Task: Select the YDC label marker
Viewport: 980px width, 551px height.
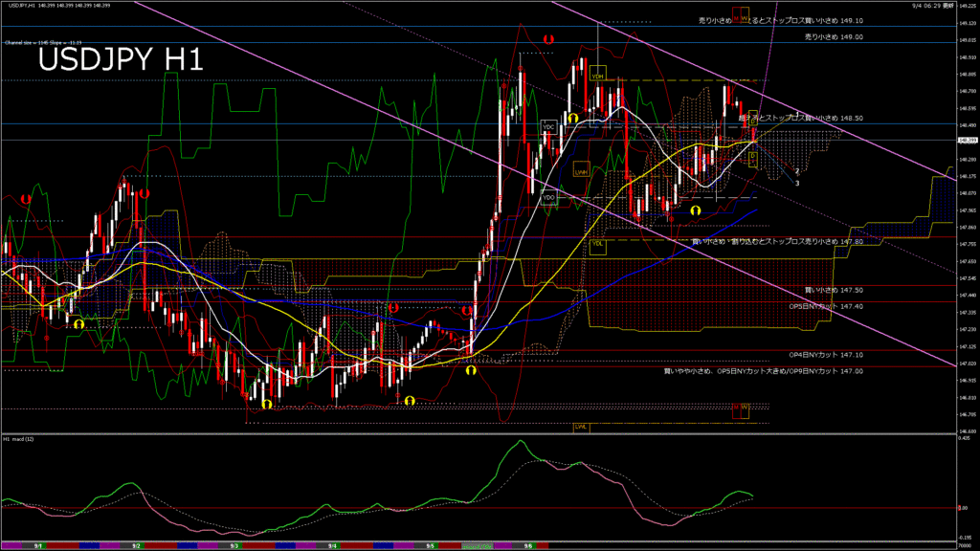Action: coord(548,126)
